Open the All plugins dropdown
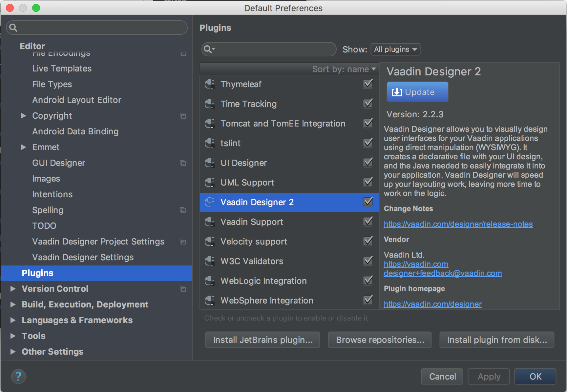 tap(395, 49)
